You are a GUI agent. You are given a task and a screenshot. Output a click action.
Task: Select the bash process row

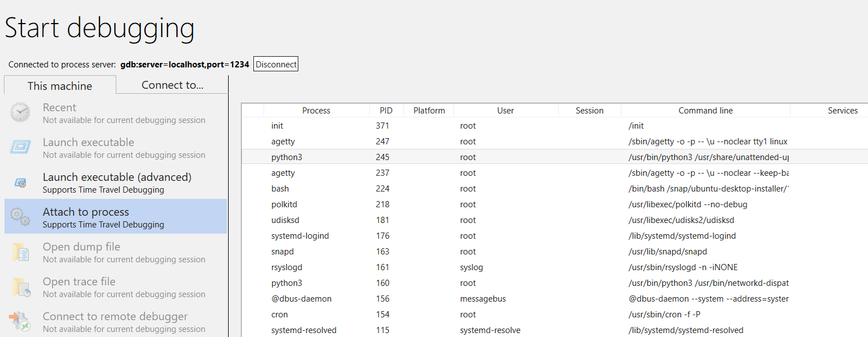pyautogui.click(x=393, y=188)
